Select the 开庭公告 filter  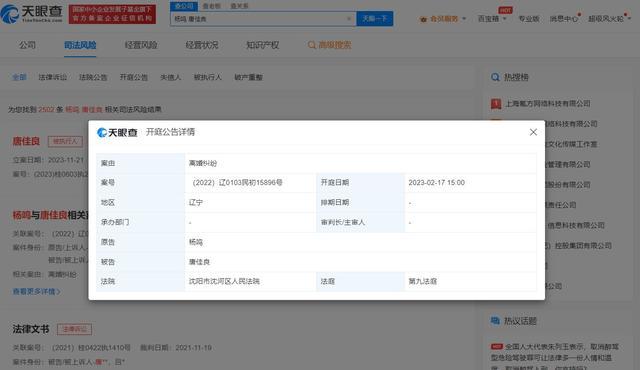[x=133, y=77]
